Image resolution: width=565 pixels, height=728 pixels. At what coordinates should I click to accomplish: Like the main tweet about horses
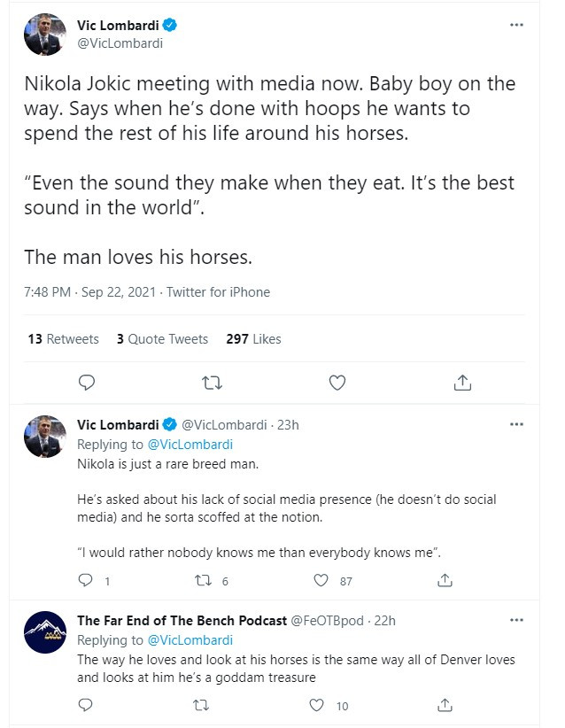337,383
